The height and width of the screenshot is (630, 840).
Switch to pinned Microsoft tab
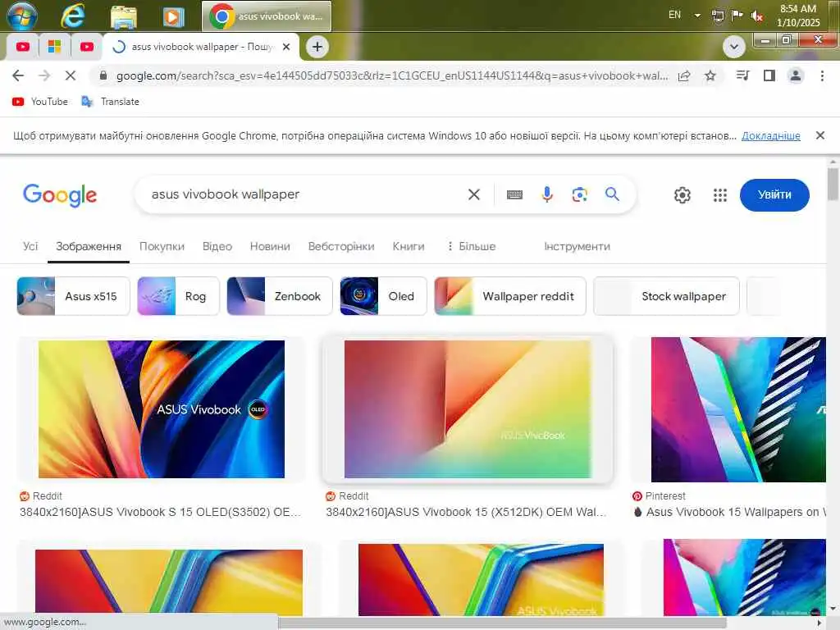tap(54, 47)
